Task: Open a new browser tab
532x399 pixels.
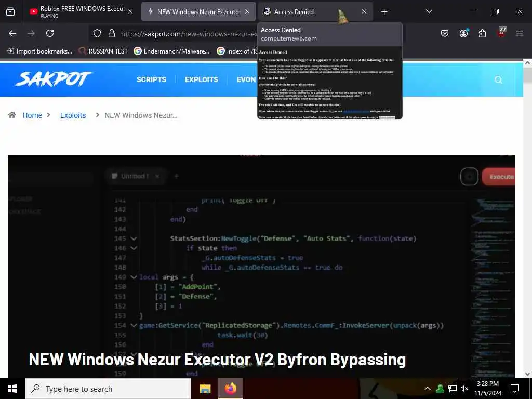Action: [384, 12]
